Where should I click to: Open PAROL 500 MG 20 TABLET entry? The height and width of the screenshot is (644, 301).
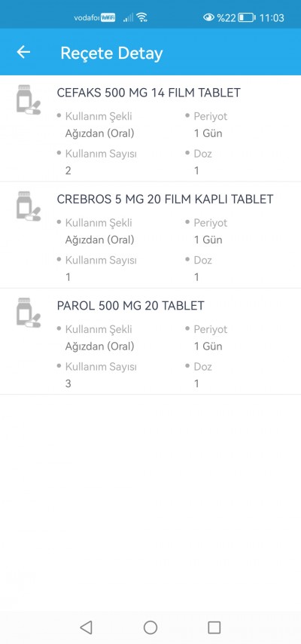(130, 306)
